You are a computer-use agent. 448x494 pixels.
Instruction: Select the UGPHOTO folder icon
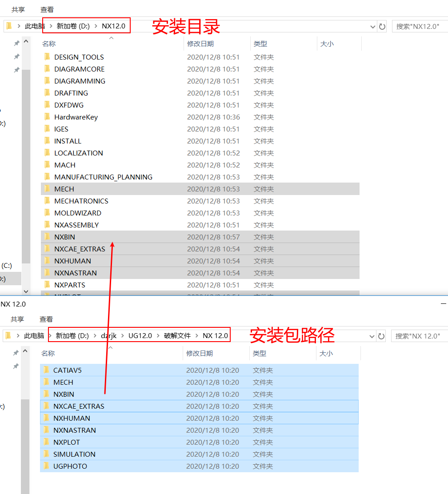tap(46, 466)
